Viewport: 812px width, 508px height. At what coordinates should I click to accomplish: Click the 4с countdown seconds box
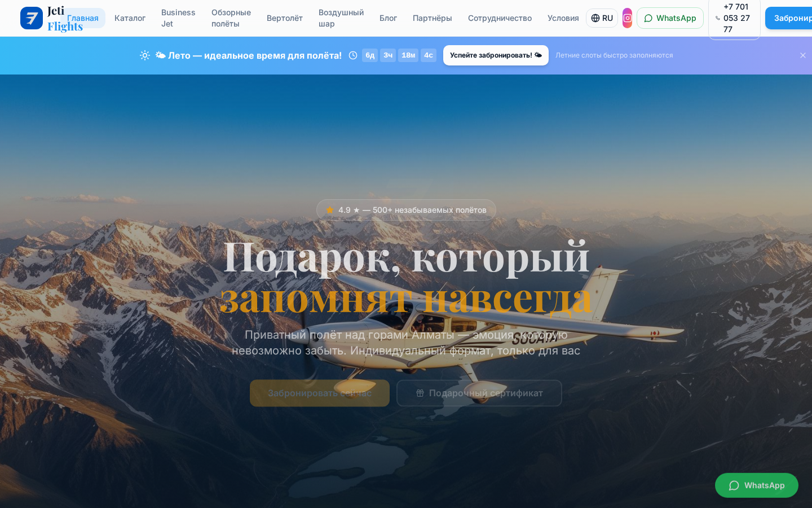tap(429, 55)
